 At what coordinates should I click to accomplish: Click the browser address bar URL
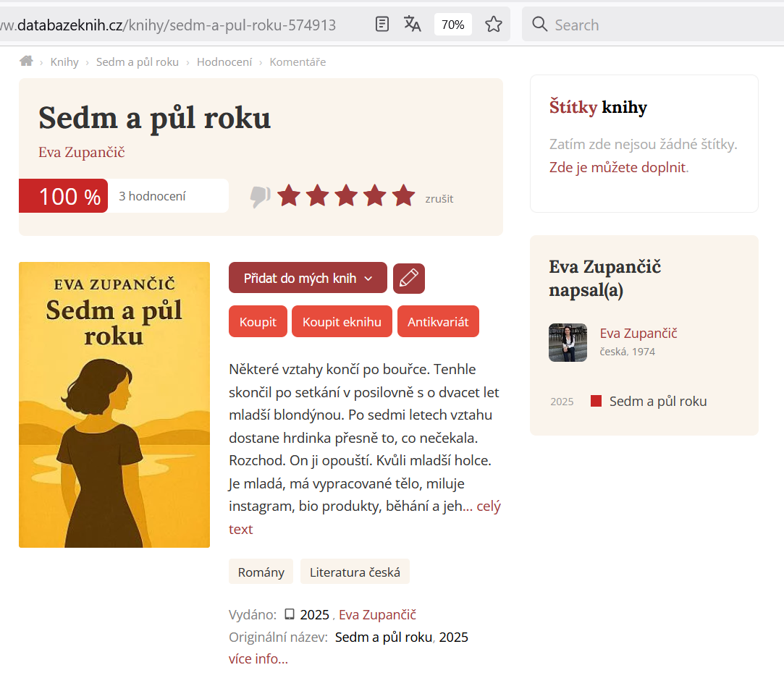168,25
